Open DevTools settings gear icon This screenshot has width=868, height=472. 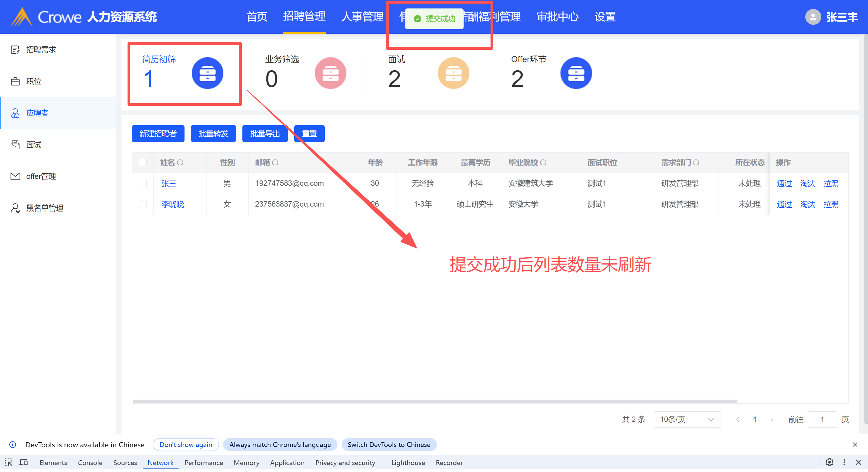[829, 462]
